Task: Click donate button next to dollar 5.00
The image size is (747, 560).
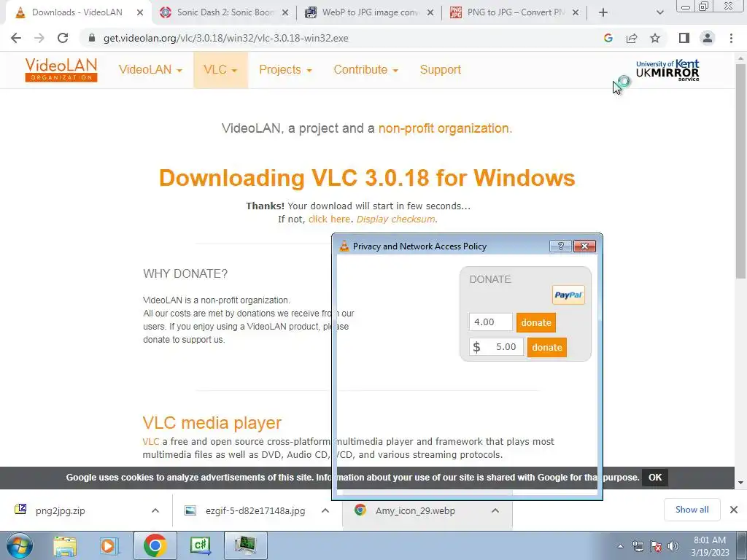Action: point(547,347)
